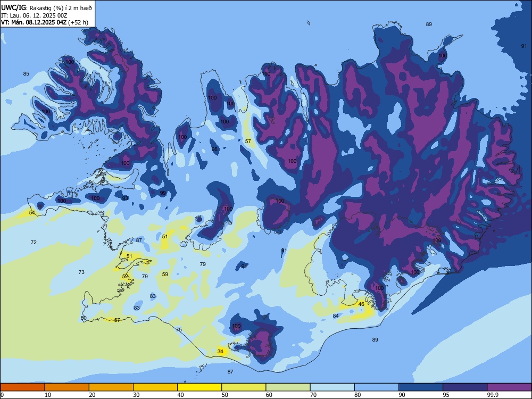The width and height of the screenshot is (532, 399).
Task: Click the pale green 60–70 legend swatch
Action: tap(288, 387)
